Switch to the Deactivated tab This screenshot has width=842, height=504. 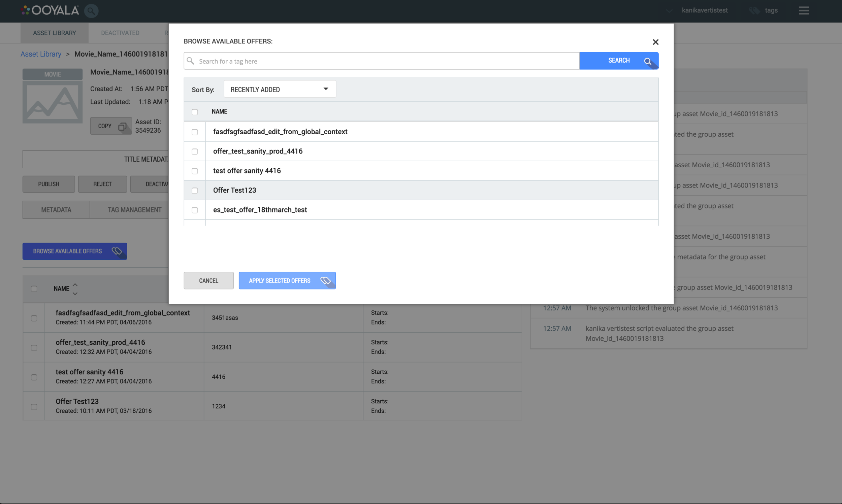pos(120,33)
